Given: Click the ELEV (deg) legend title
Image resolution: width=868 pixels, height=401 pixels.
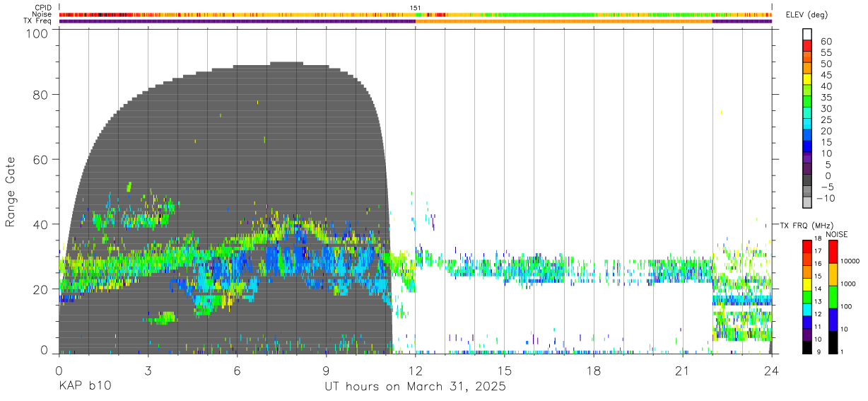Looking at the screenshot, I should click(807, 15).
